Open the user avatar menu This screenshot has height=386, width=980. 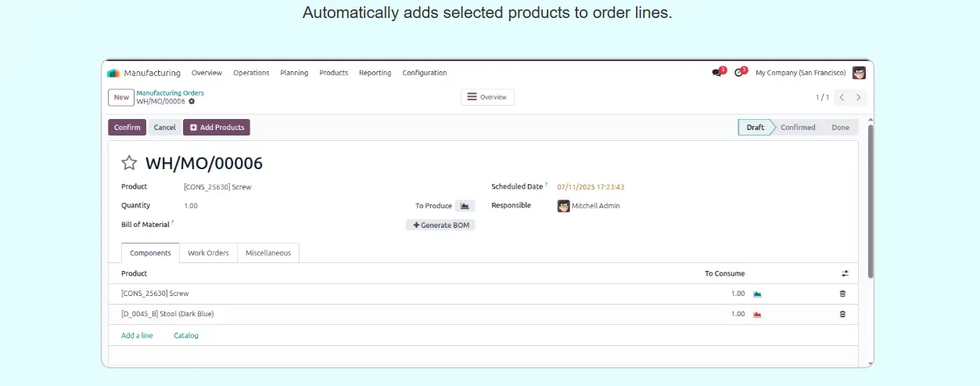859,73
